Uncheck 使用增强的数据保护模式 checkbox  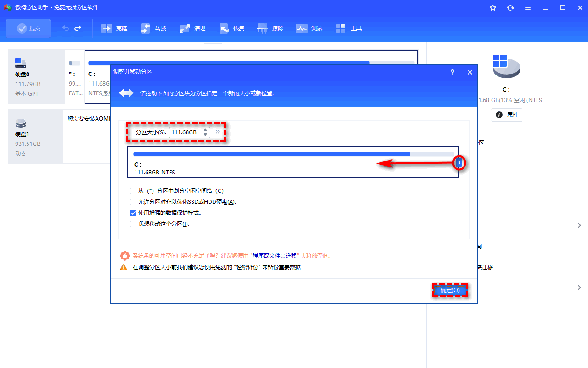[x=133, y=213]
